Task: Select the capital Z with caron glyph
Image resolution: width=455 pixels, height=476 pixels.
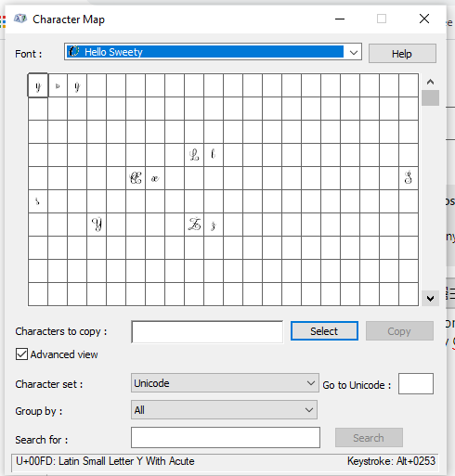Action: pyautogui.click(x=194, y=225)
